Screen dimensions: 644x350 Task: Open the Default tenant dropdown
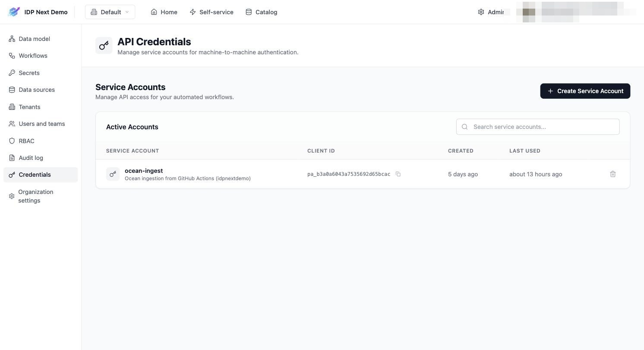(x=110, y=12)
